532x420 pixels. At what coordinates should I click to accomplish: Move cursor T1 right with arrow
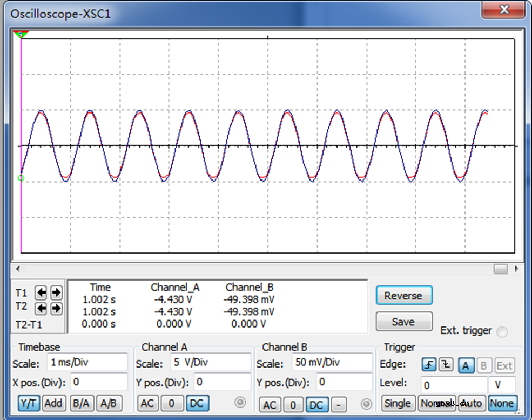tap(56, 292)
